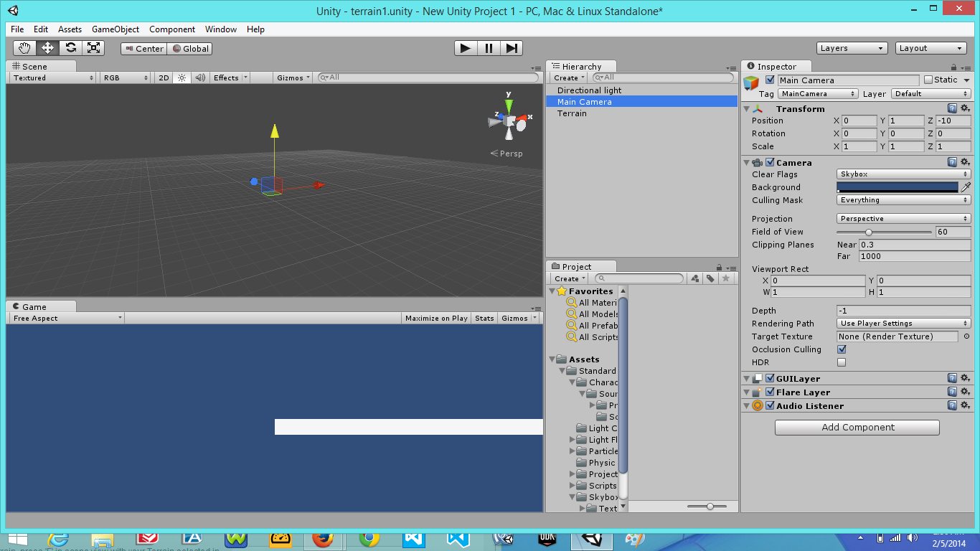
Task: Select the Move tool in the toolbar
Action: [47, 48]
